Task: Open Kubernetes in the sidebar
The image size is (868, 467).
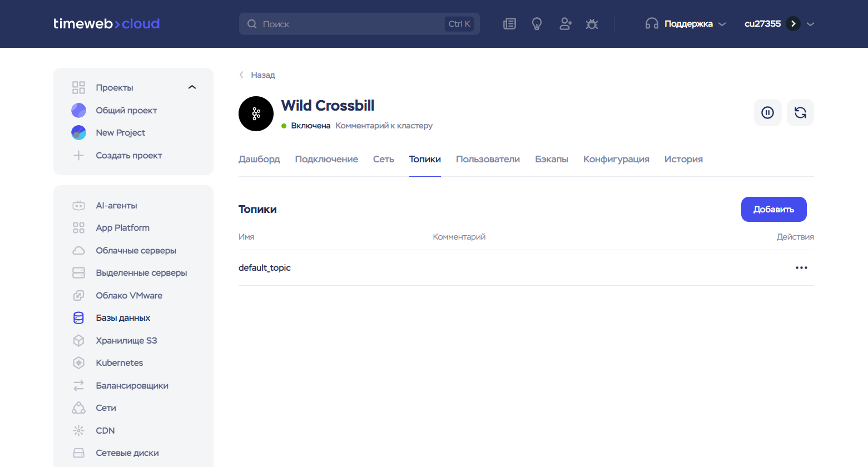Action: pyautogui.click(x=119, y=363)
